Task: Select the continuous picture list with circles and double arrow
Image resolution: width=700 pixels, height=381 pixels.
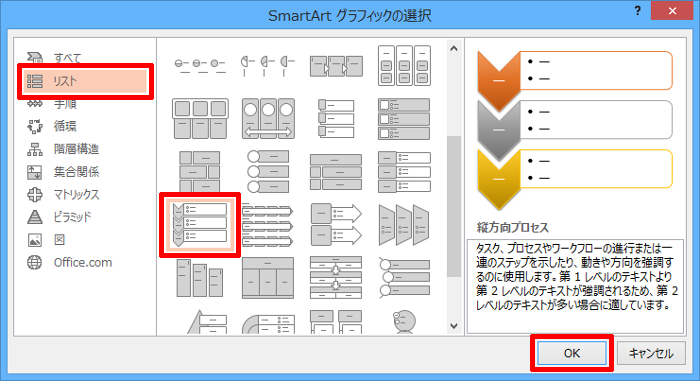Action: tap(268, 118)
